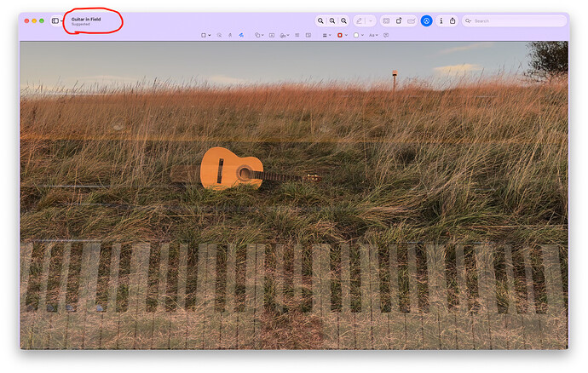The width and height of the screenshot is (588, 373).
Task: Select the blue Draw markup tool
Action: click(241, 35)
